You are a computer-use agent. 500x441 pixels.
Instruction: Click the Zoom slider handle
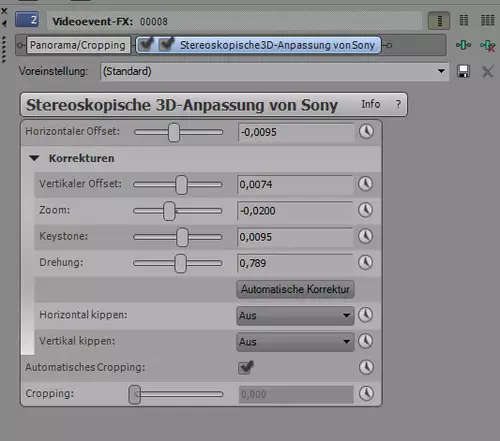click(169, 211)
